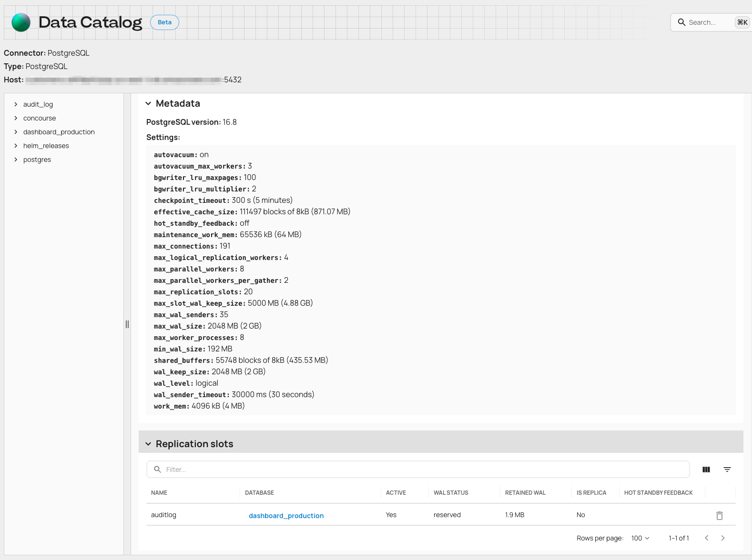Click the '1.9 MB' retained WAL cell
752x560 pixels.
coord(515,515)
